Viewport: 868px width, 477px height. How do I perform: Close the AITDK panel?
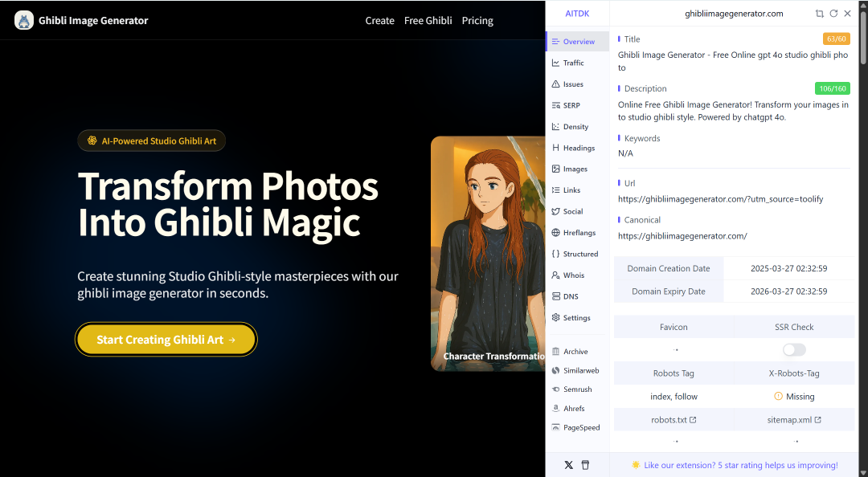(x=848, y=14)
